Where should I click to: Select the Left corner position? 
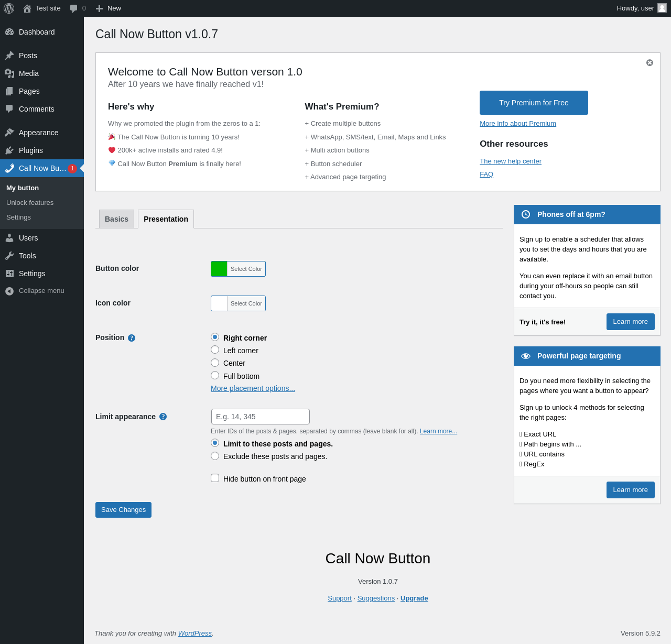tap(215, 350)
